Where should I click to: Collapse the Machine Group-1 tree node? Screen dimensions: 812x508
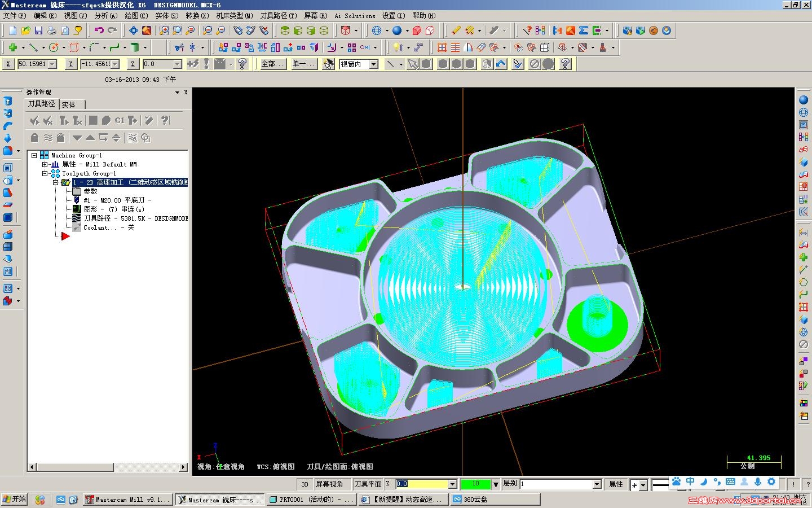34,155
